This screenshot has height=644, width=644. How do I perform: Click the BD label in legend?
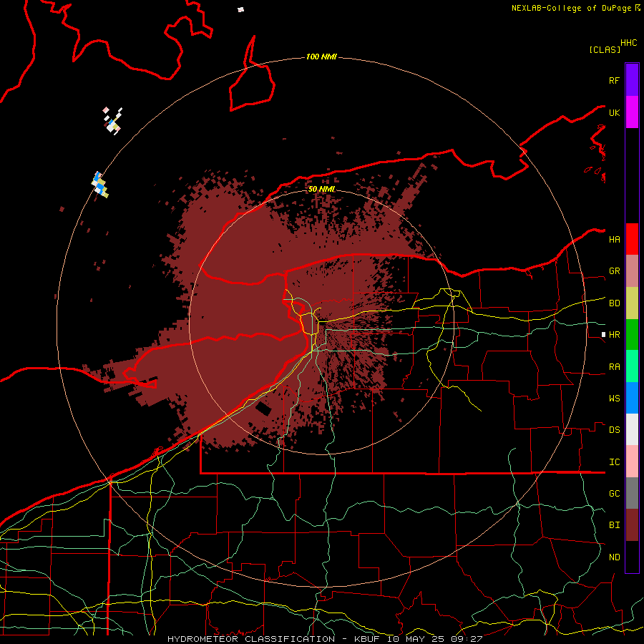[614, 303]
